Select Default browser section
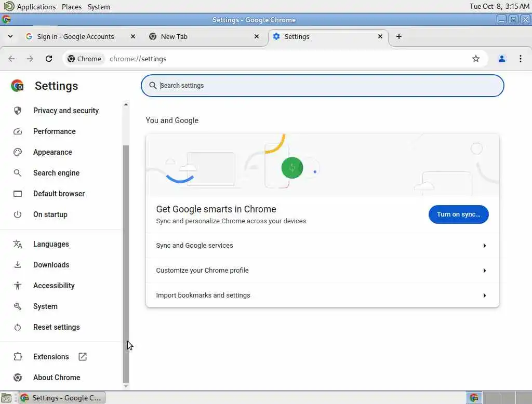This screenshot has height=404, width=532. 59,194
